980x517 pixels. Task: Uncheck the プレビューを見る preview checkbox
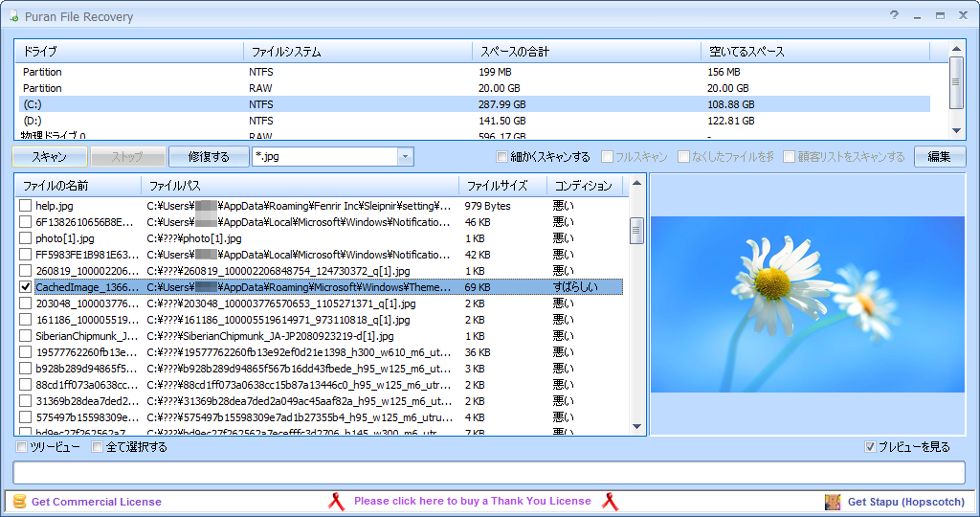point(870,447)
